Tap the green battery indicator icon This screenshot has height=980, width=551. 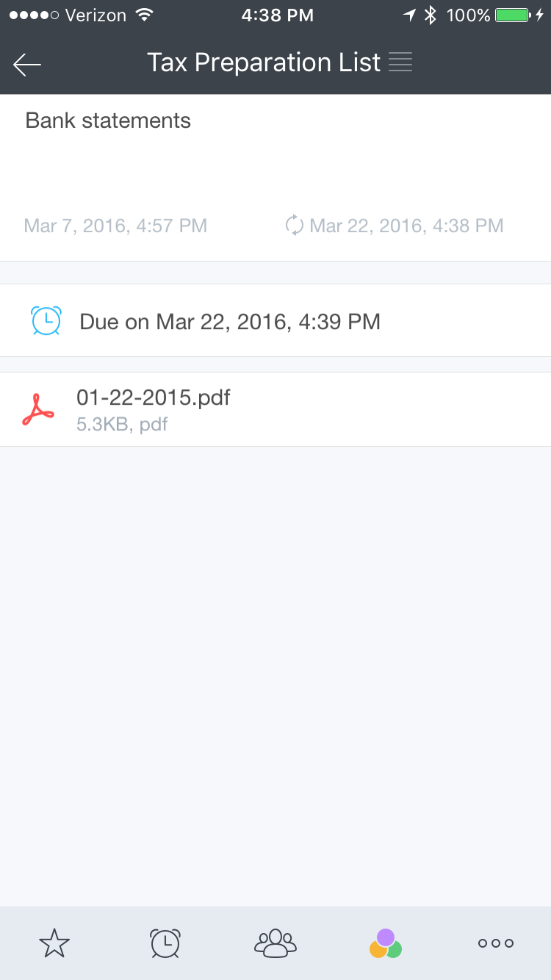pos(513,15)
